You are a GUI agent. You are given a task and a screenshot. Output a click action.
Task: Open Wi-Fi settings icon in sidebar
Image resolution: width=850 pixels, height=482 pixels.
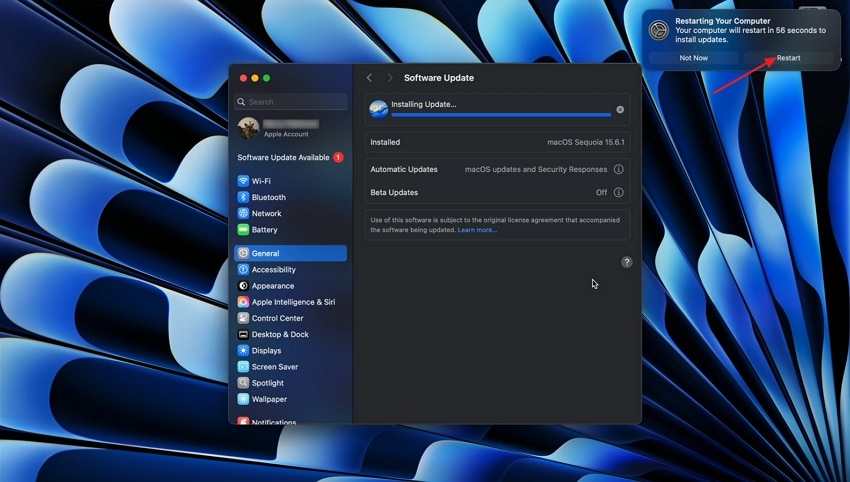[243, 181]
